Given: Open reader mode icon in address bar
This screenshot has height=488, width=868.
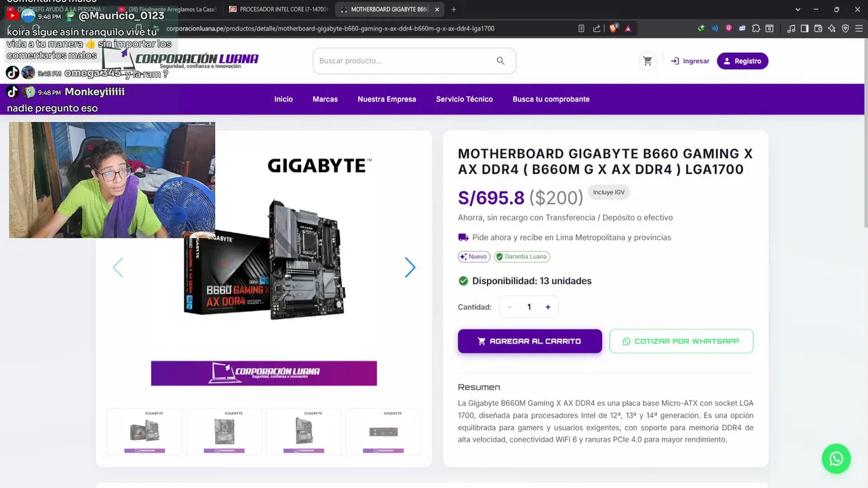Looking at the screenshot, I should 581,28.
